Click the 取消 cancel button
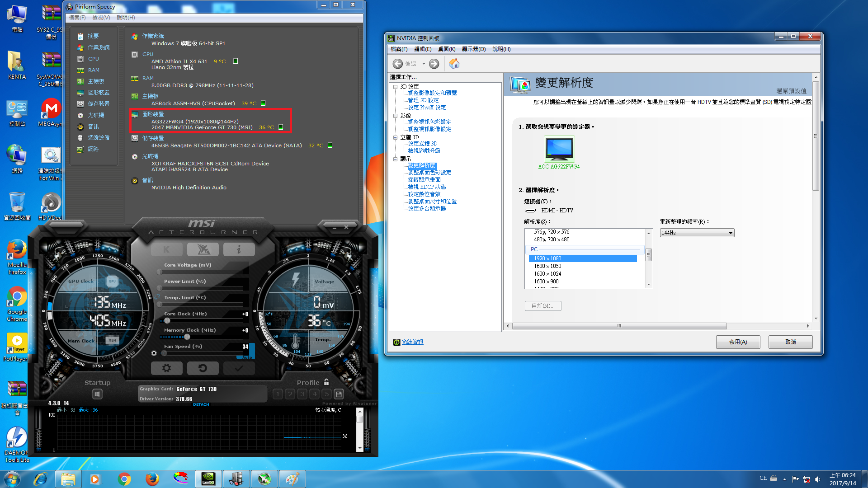The width and height of the screenshot is (868, 488). tap(790, 342)
